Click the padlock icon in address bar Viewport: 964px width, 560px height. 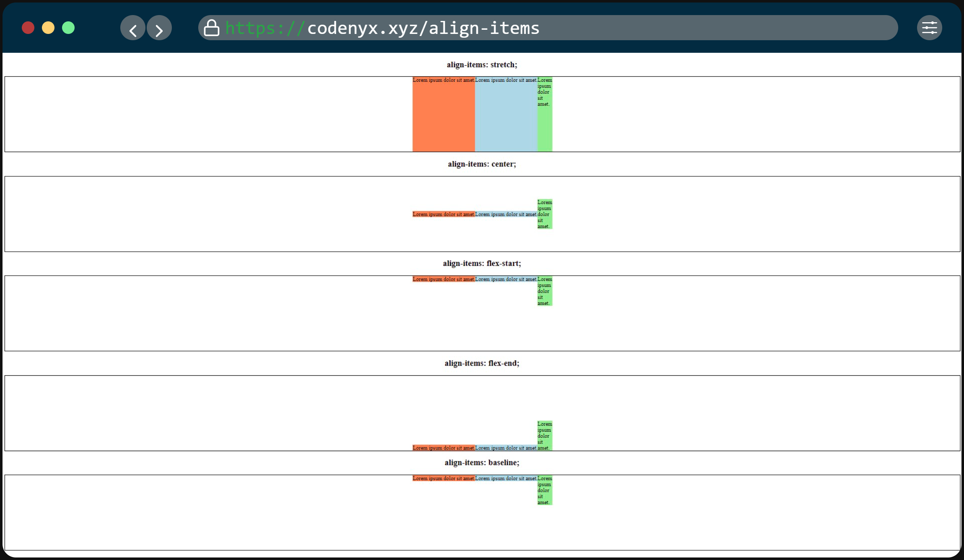[x=211, y=28]
